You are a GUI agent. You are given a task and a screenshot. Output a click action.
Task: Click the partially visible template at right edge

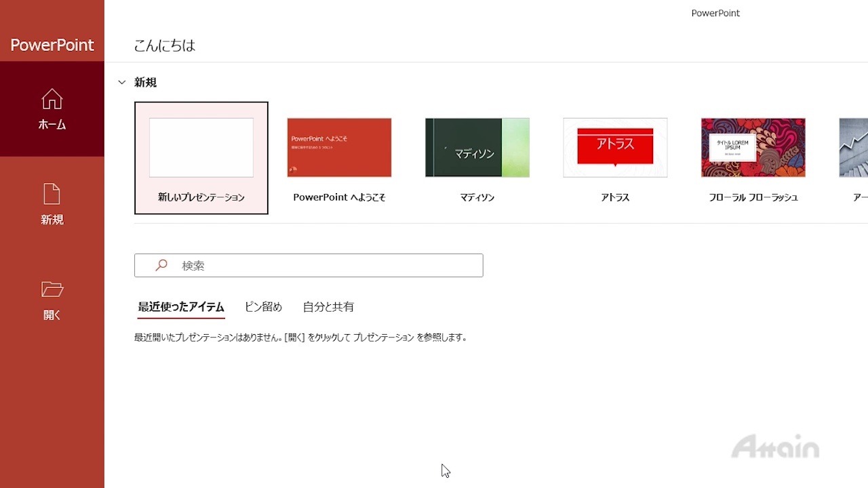tap(854, 147)
